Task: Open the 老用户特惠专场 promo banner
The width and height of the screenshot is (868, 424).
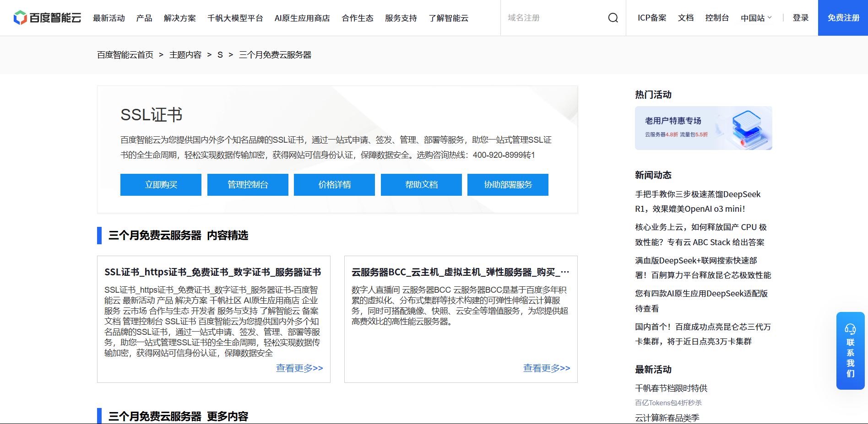Action: (703, 128)
